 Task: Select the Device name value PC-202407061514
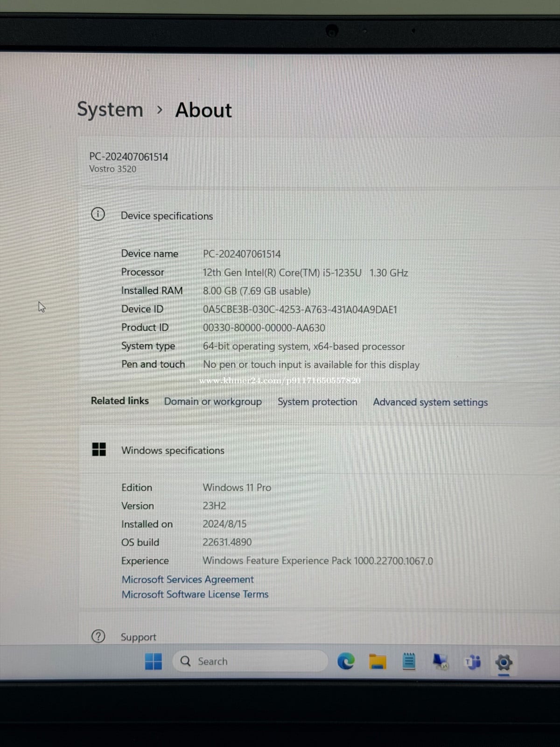[x=242, y=254]
